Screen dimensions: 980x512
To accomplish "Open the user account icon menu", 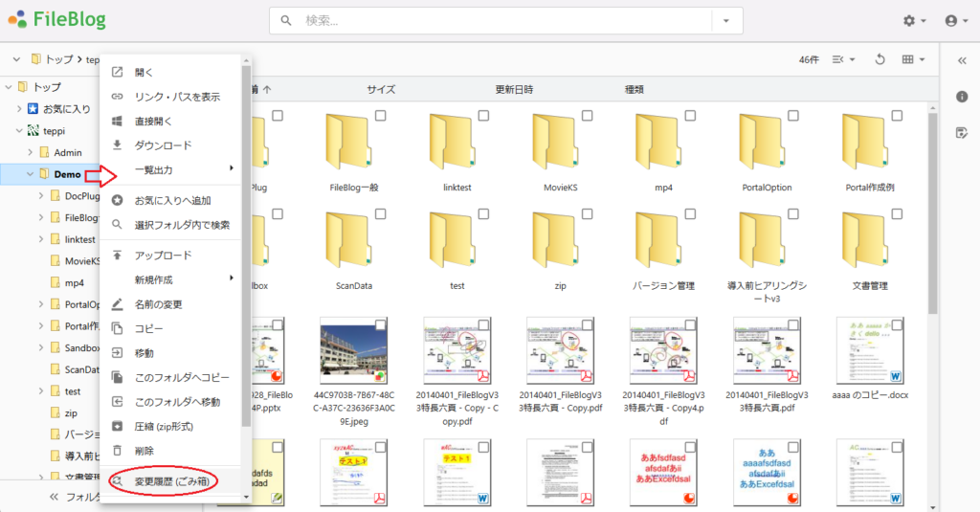I will (956, 21).
